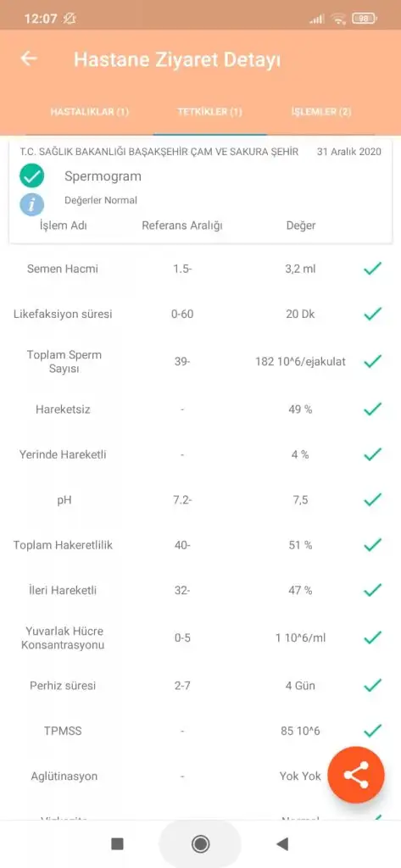Tap the checkmark in TPMSS row
This screenshot has width=401, height=868.
pos(373,731)
